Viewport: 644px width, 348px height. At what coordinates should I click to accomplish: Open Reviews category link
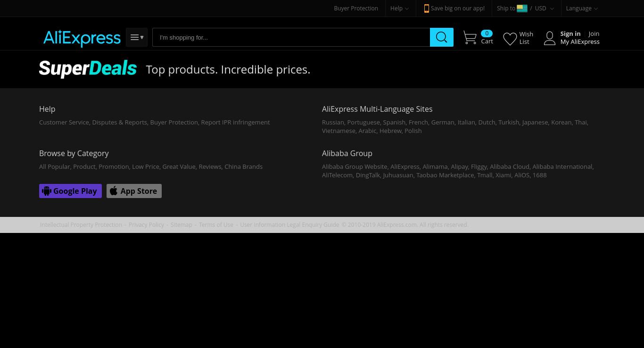click(210, 166)
